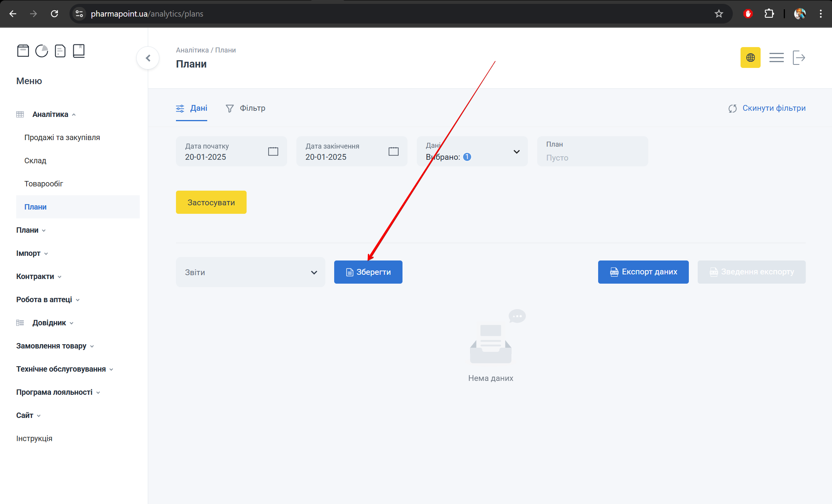
Task: Open calendar for Дата закінчення field
Action: point(393,151)
